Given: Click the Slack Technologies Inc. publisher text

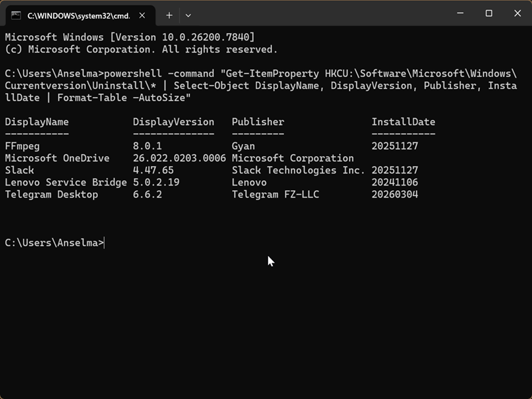Looking at the screenshot, I should 299,170.
